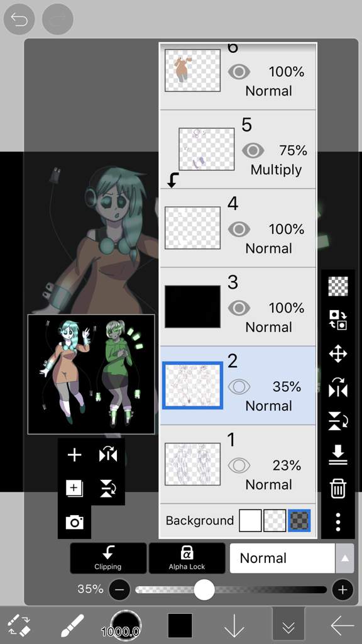This screenshot has height=644, width=362.
Task: Open the Normal blend mode dropdown
Action: pyautogui.click(x=283, y=558)
